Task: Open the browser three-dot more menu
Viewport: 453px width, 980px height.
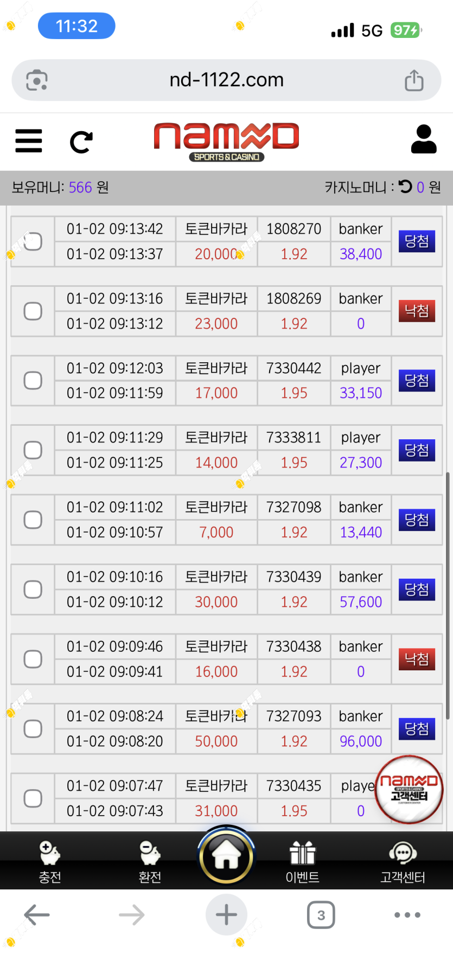Action: [x=407, y=915]
